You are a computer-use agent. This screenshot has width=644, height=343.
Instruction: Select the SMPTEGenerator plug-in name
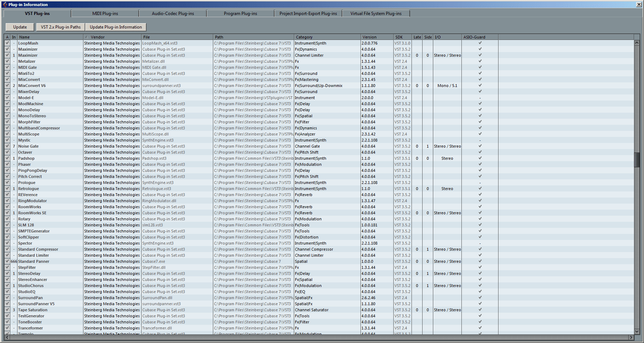click(34, 231)
